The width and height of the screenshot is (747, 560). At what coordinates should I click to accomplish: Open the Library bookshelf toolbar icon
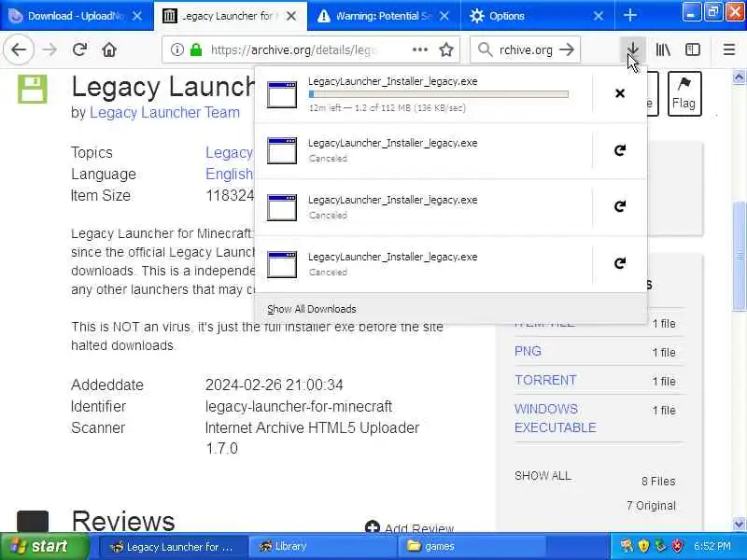click(663, 49)
